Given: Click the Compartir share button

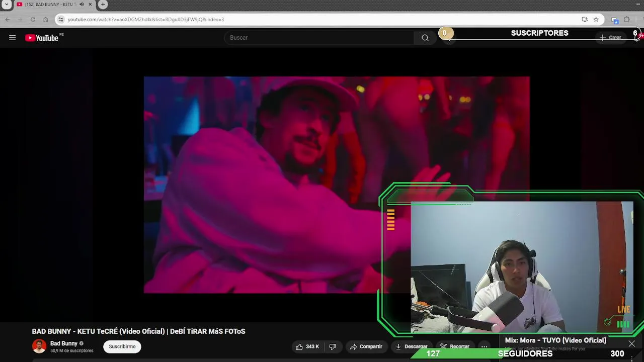Looking at the screenshot, I should 366,346.
